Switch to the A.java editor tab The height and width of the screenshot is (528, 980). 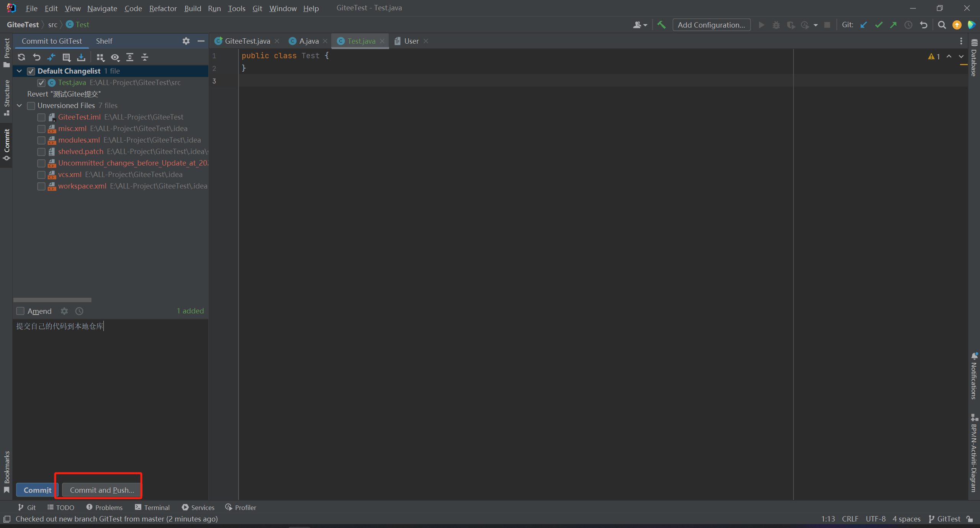coord(309,41)
